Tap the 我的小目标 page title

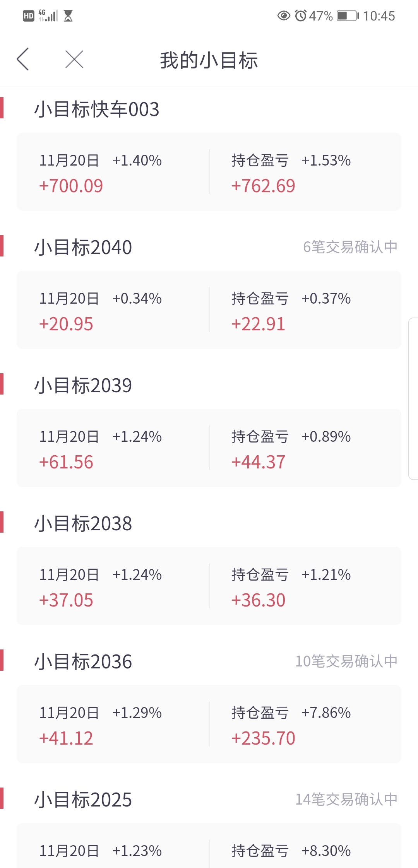[x=209, y=60]
